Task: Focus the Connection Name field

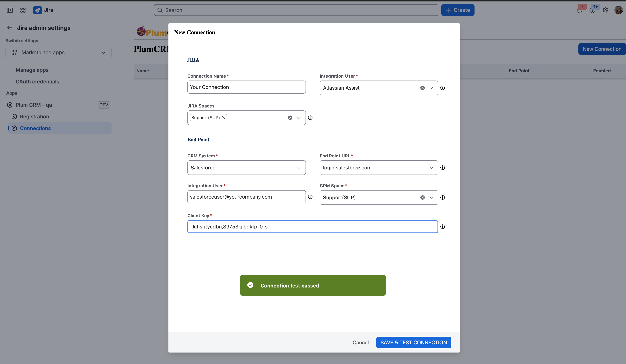Action: coord(246,87)
